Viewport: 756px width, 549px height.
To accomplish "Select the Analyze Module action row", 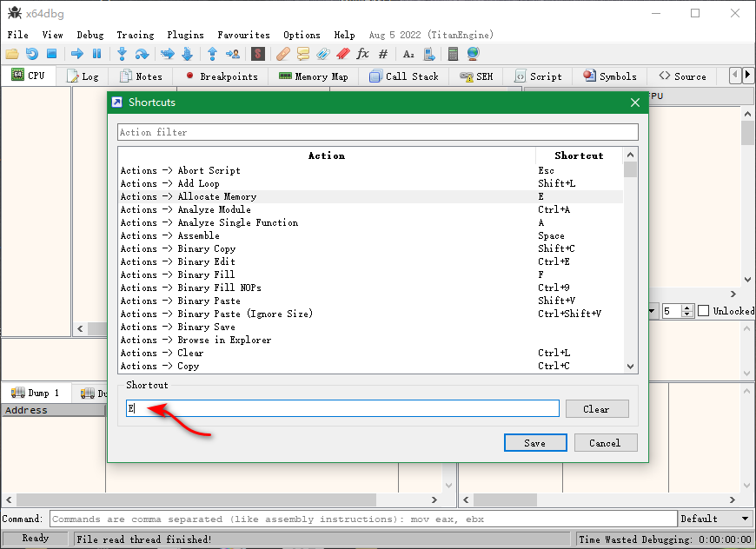I will (370, 209).
